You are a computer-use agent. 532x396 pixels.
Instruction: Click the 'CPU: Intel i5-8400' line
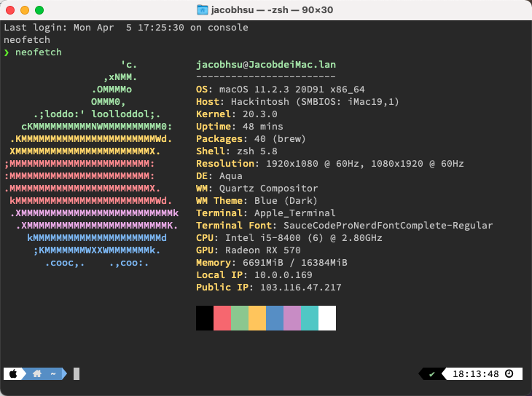click(x=289, y=237)
